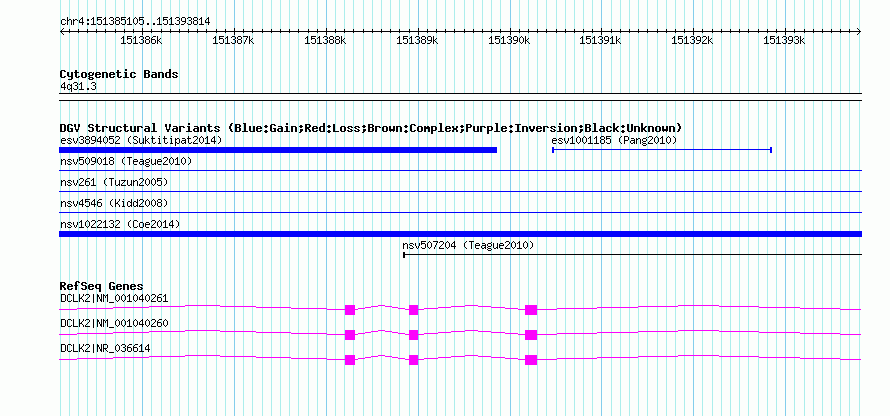Click the DGV Structural Variants track title
The height and width of the screenshot is (416, 890).
(371, 128)
